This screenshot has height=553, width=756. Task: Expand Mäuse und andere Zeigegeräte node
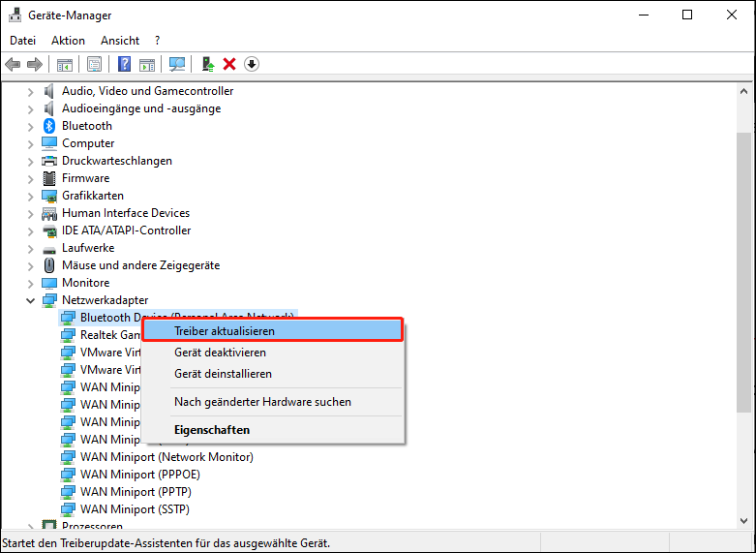point(30,266)
